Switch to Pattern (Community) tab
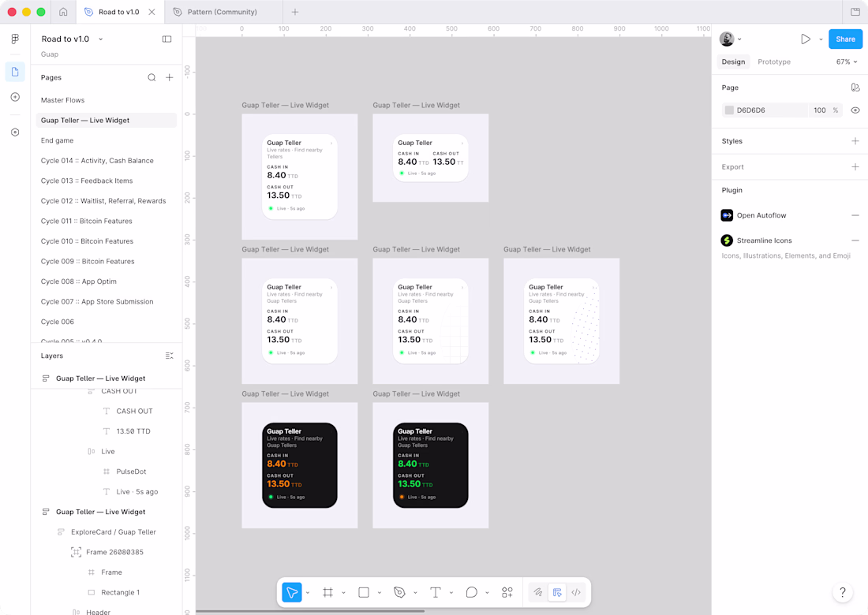868x615 pixels. click(x=222, y=12)
